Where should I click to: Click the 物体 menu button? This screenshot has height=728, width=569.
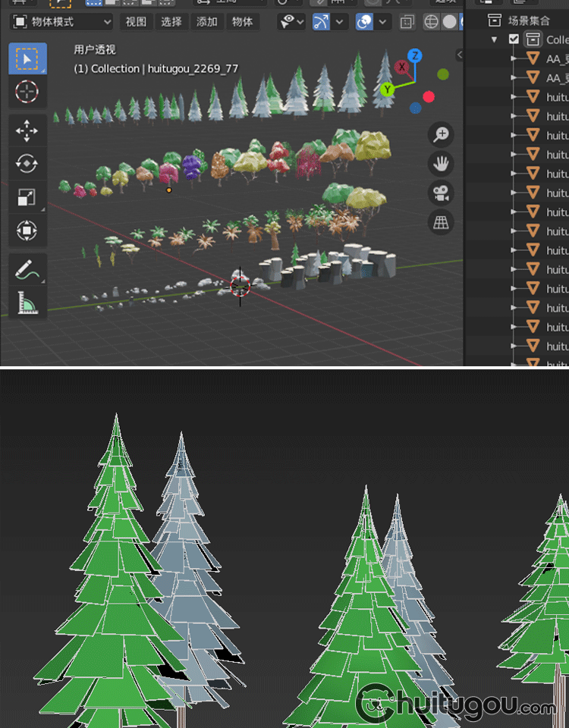(243, 22)
